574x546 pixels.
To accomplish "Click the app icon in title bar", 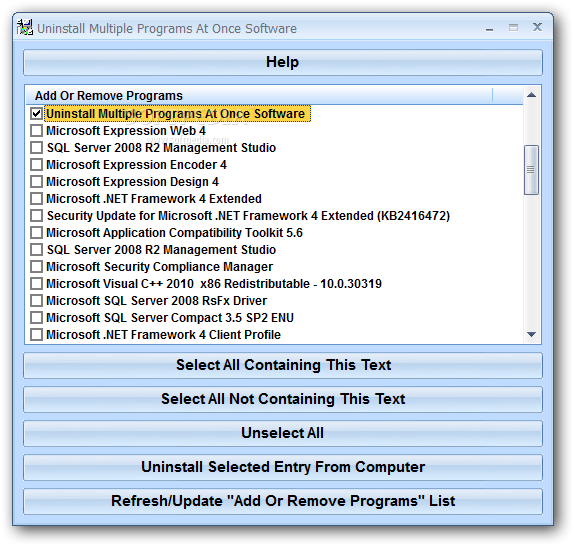I will coord(25,27).
